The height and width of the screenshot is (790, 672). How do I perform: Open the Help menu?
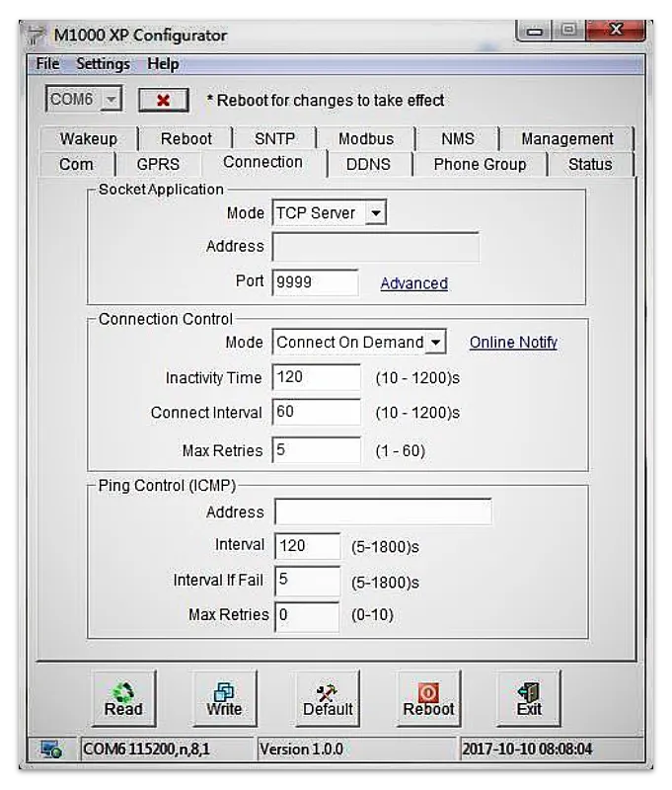163,64
